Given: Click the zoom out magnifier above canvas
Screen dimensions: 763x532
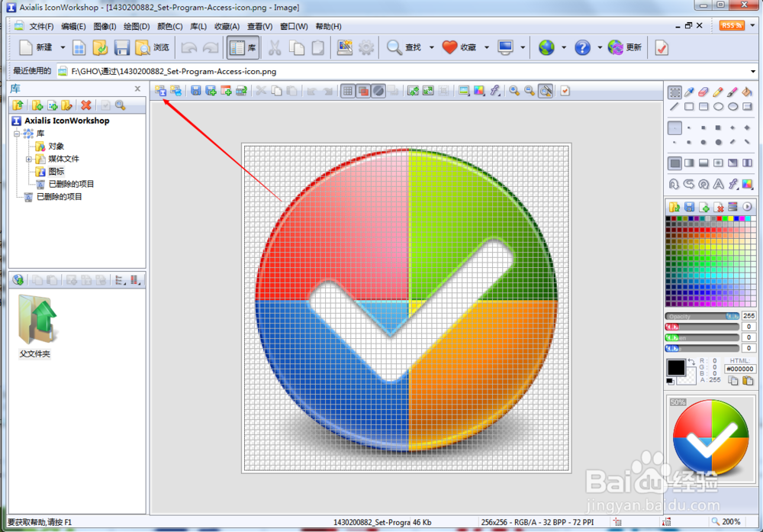Looking at the screenshot, I should pos(530,91).
